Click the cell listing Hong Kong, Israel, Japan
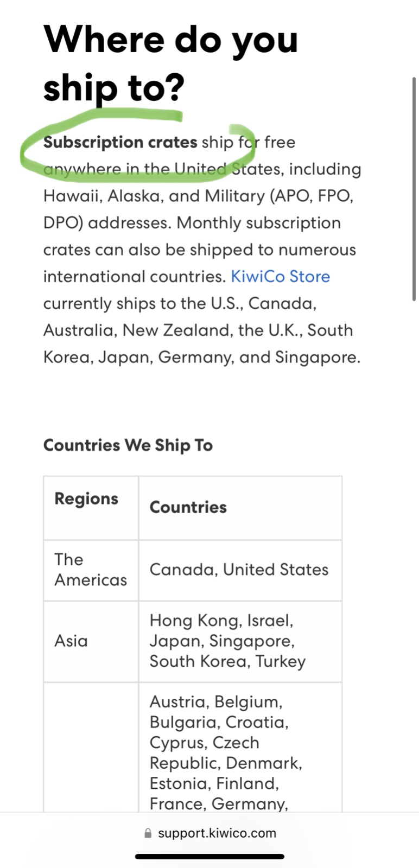 coord(227,641)
